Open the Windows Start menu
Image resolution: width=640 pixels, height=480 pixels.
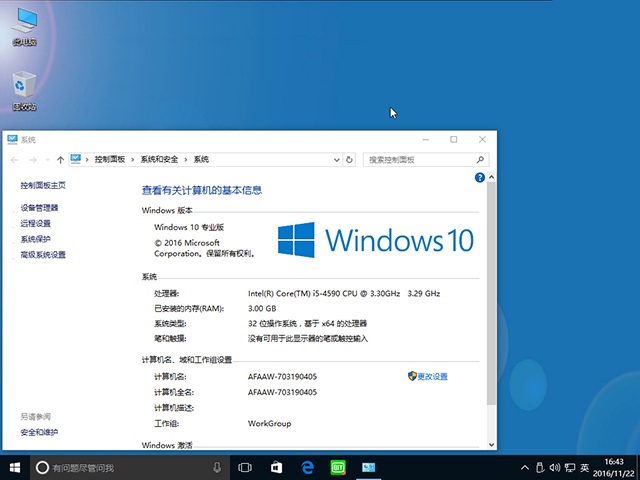click(x=14, y=467)
